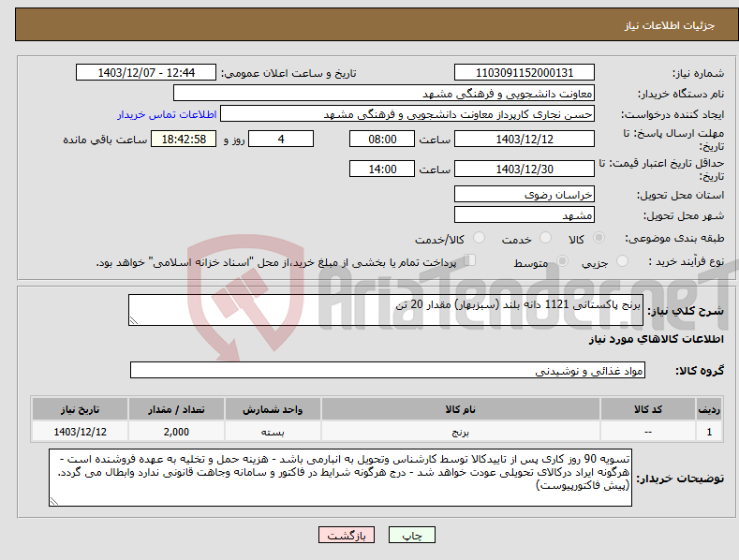This screenshot has height=560, width=739.
Task: Click the برنج product name cell
Action: 461,432
